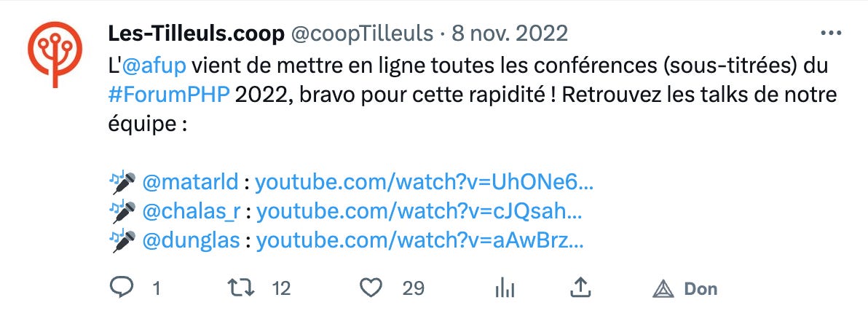This screenshot has height=316, width=868.
Task: Open the @dunglas mention
Action: (x=192, y=241)
